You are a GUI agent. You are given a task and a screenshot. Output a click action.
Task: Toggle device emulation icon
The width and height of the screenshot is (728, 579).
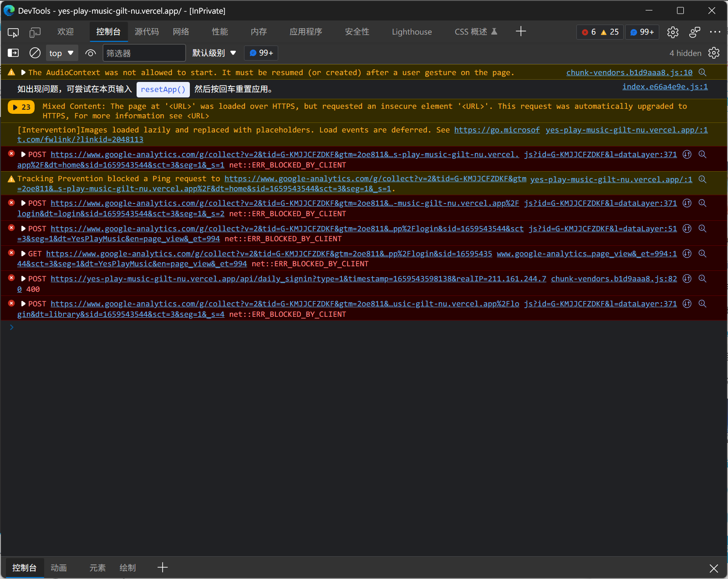pyautogui.click(x=35, y=32)
